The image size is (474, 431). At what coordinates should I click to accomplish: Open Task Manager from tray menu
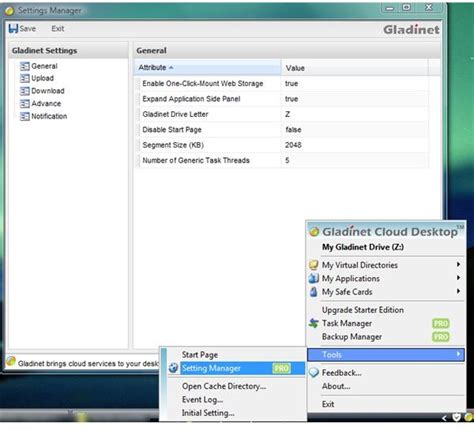click(386, 323)
